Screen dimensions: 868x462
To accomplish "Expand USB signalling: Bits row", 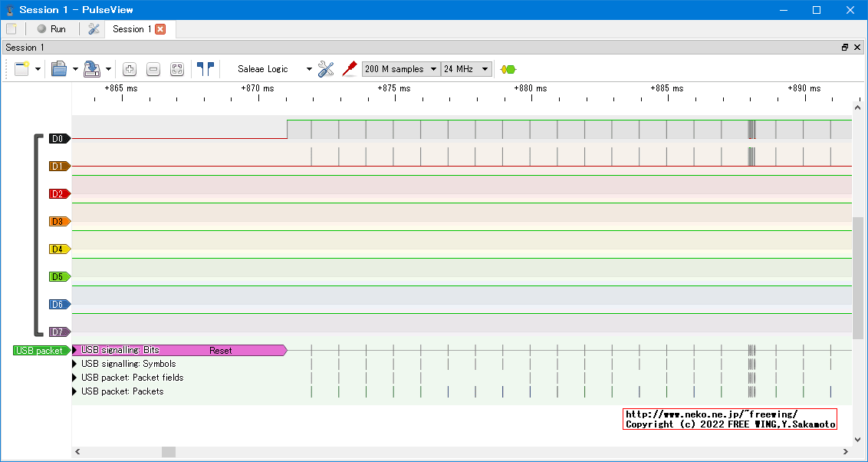I will (75, 350).
